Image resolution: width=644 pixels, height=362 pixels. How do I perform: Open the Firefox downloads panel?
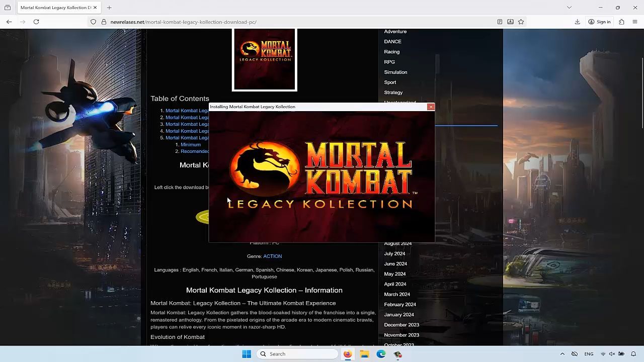click(x=577, y=22)
